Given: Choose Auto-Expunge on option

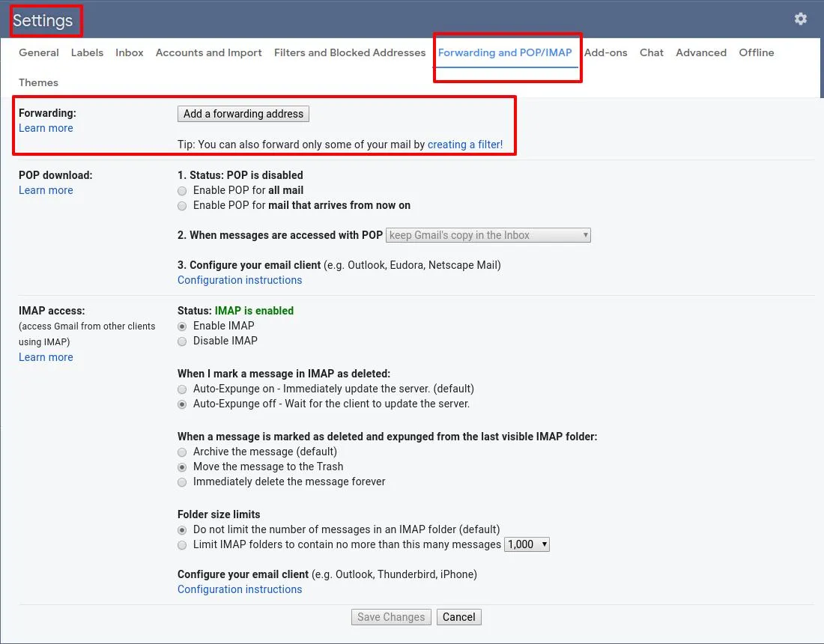Looking at the screenshot, I should click(x=182, y=389).
